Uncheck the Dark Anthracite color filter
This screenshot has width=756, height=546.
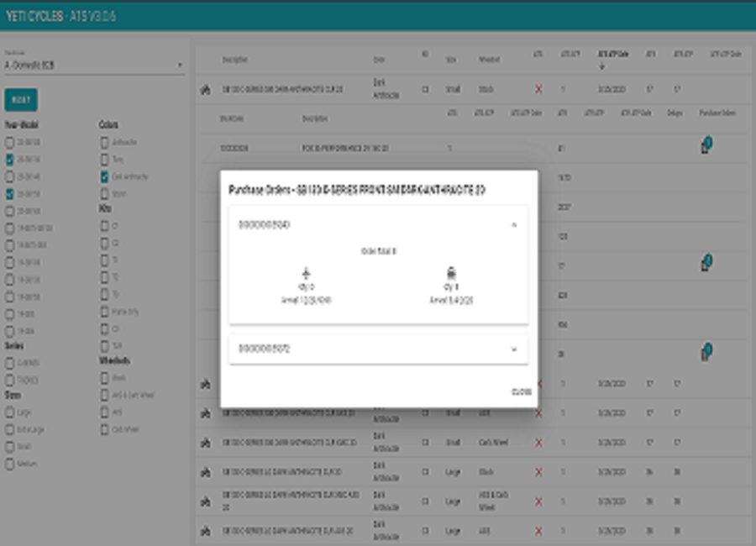click(x=104, y=177)
